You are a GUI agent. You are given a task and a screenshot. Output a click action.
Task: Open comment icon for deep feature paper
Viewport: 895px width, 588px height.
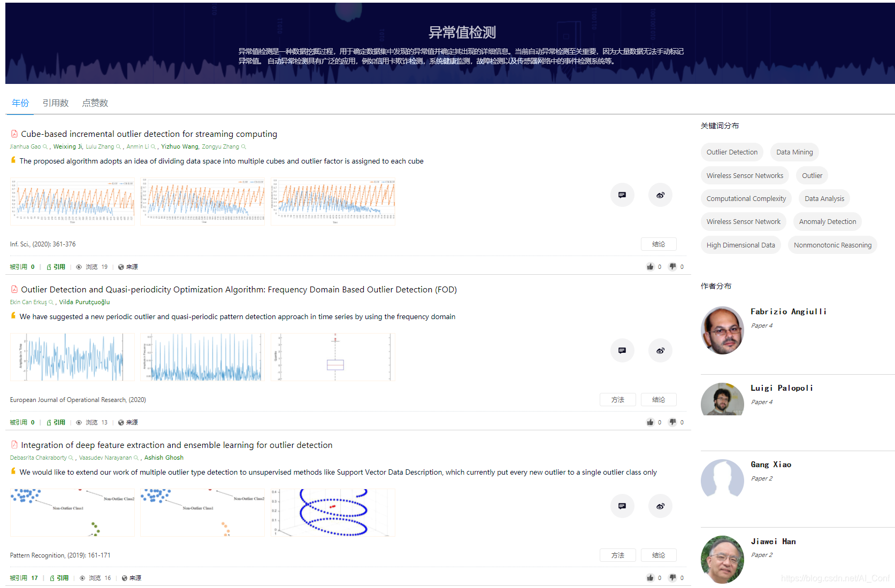pyautogui.click(x=622, y=506)
